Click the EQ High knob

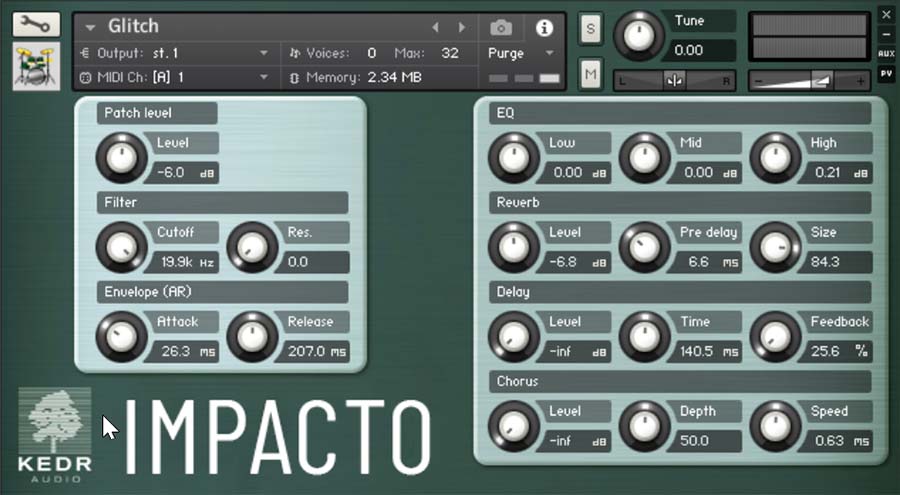click(x=775, y=158)
